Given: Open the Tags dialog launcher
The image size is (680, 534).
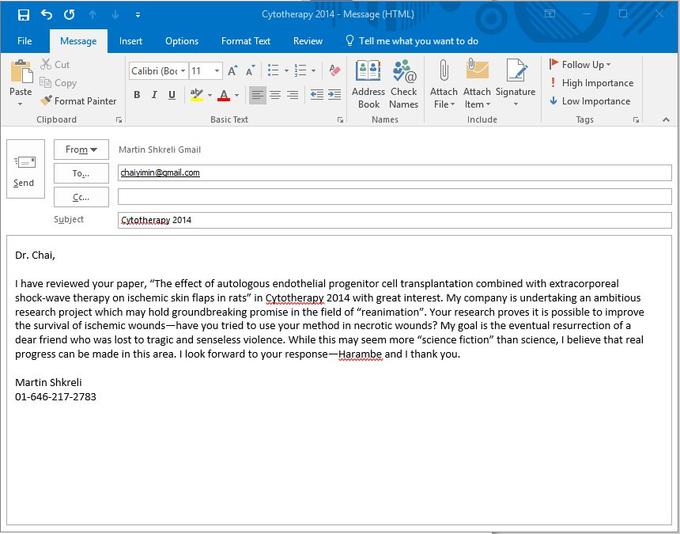Looking at the screenshot, I should point(636,120).
